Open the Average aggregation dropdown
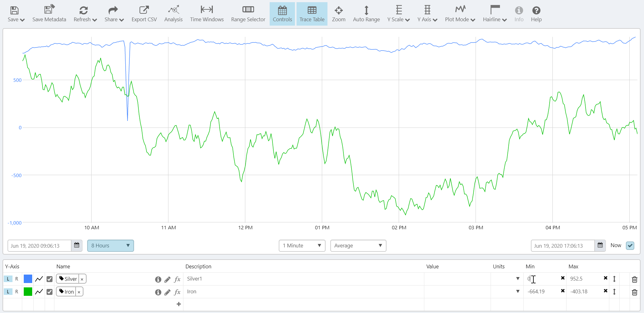Viewport: 644px width, 313px height. pos(358,246)
